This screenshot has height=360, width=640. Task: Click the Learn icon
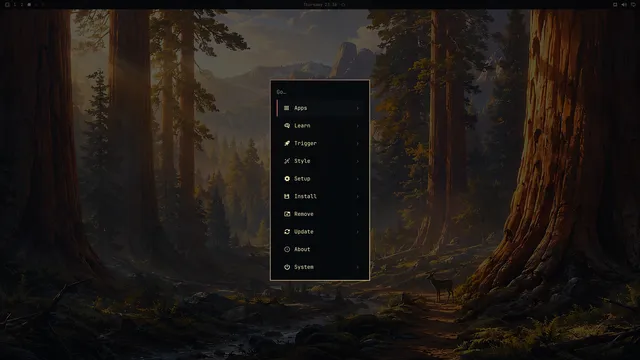[x=287, y=126]
